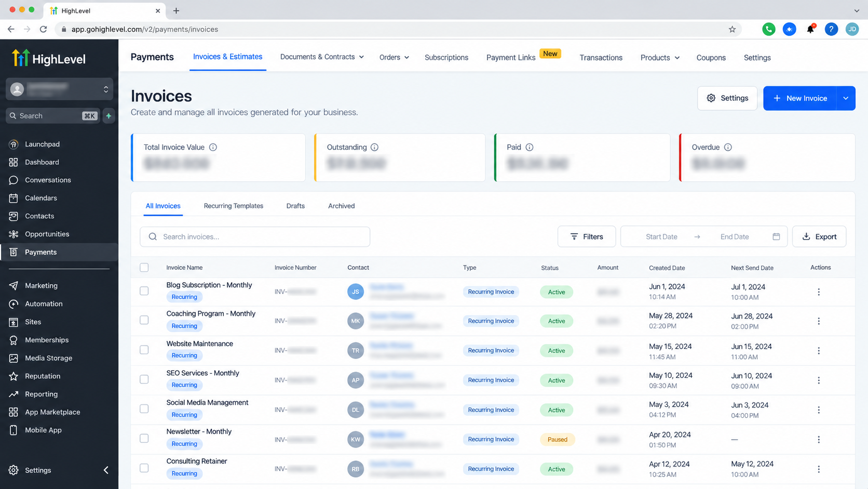Open the account switcher dropdown
Screen dimensions: 868x489
click(x=59, y=89)
